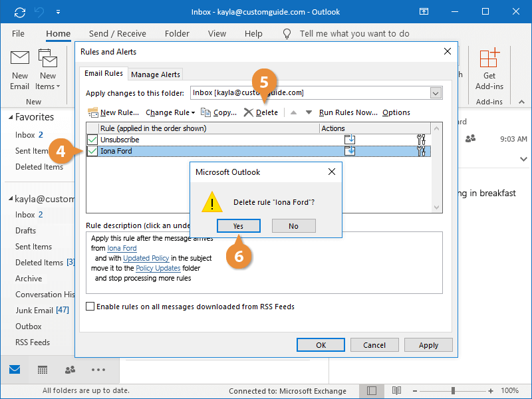
Task: Open the Change Rule dropdown
Action: pyautogui.click(x=170, y=112)
